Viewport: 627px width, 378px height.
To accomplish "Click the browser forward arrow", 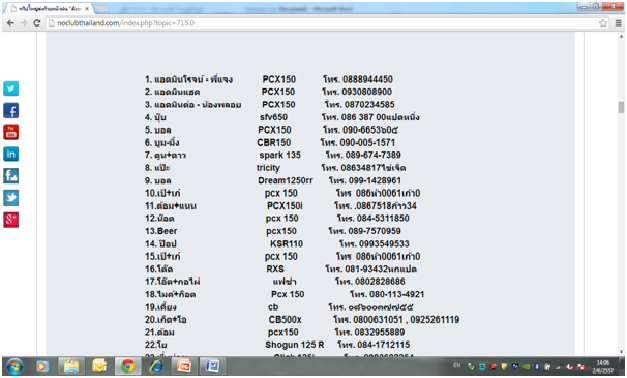I will pos(24,23).
